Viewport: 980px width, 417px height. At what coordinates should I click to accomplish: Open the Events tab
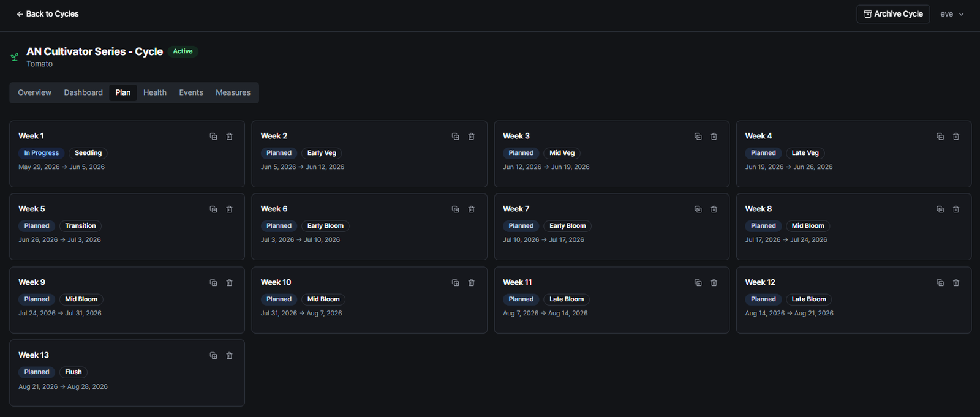191,92
